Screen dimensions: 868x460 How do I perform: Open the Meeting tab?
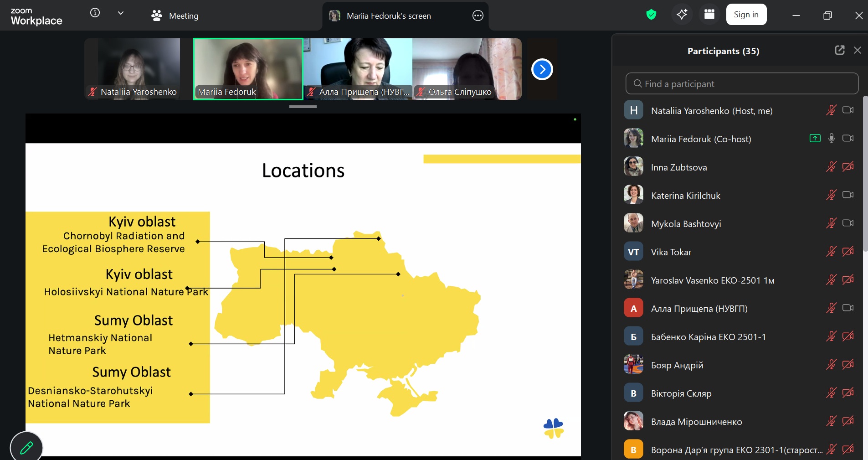[175, 16]
